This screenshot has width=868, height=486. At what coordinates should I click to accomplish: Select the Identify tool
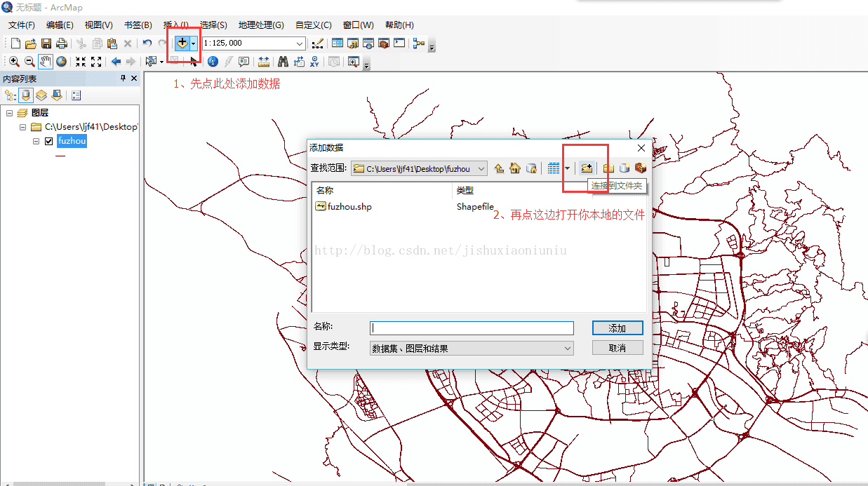213,62
